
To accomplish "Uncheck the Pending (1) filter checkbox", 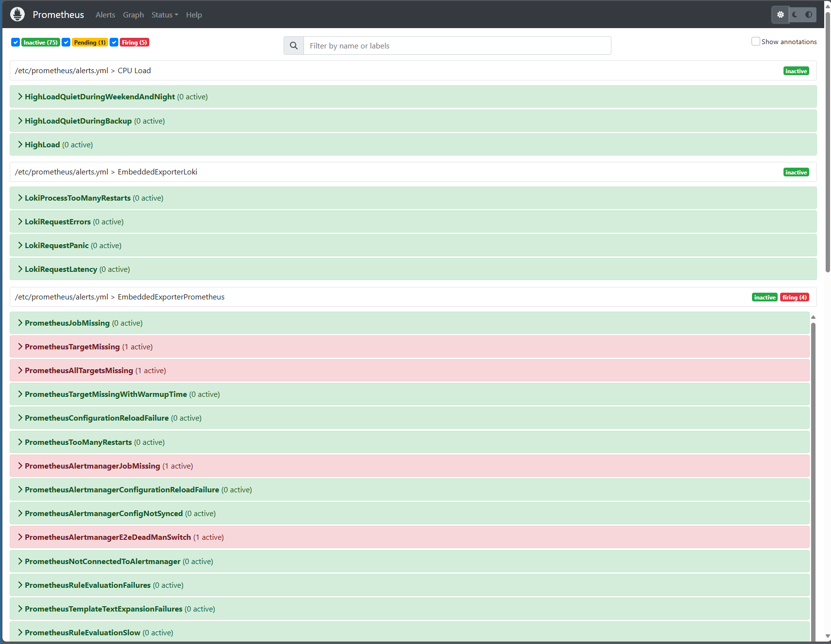I will pyautogui.click(x=66, y=42).
